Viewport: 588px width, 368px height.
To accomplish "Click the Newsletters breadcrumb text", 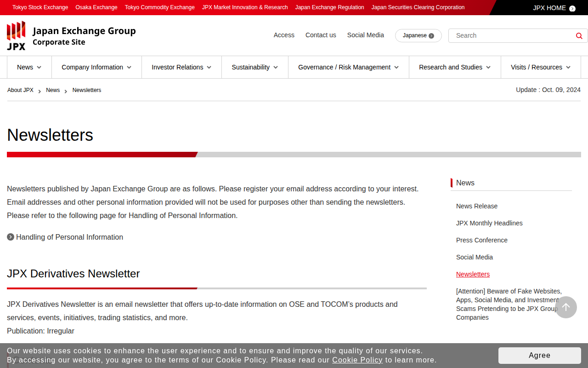I will click(87, 90).
